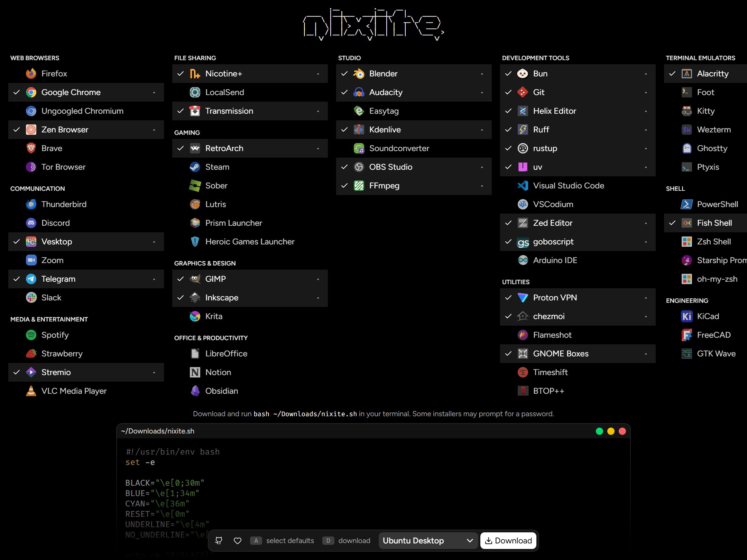Select Heroic Games Launcher entry
Viewport: 747px width, 560px height.
tap(250, 242)
